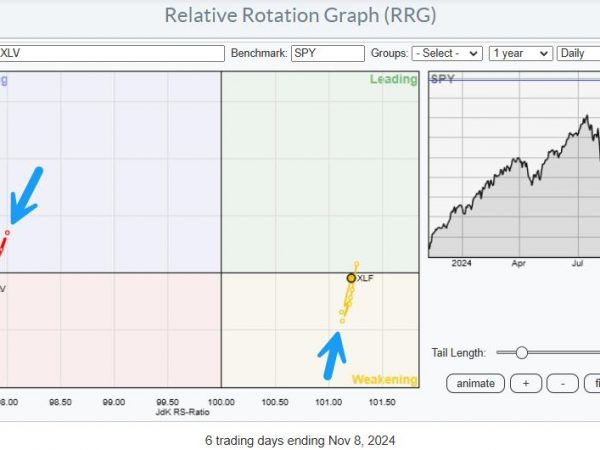Open the Groups Select dropdown

tap(447, 53)
